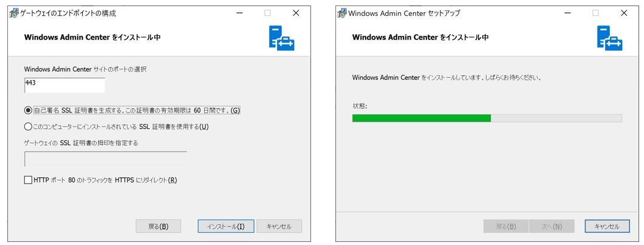Click the disabled 次へ(N) button
The image size is (644, 245).
550,226
